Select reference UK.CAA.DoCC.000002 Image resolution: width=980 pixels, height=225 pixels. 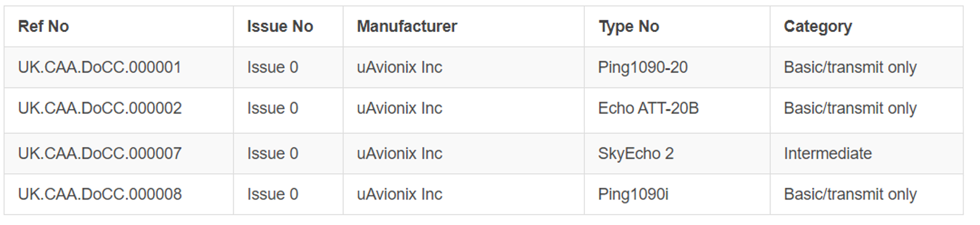pos(100,108)
